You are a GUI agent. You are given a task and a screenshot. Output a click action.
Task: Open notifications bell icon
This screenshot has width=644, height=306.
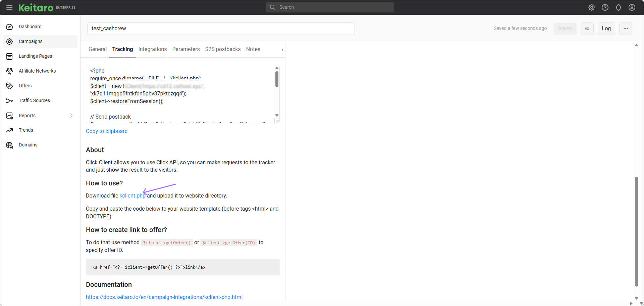point(619,7)
